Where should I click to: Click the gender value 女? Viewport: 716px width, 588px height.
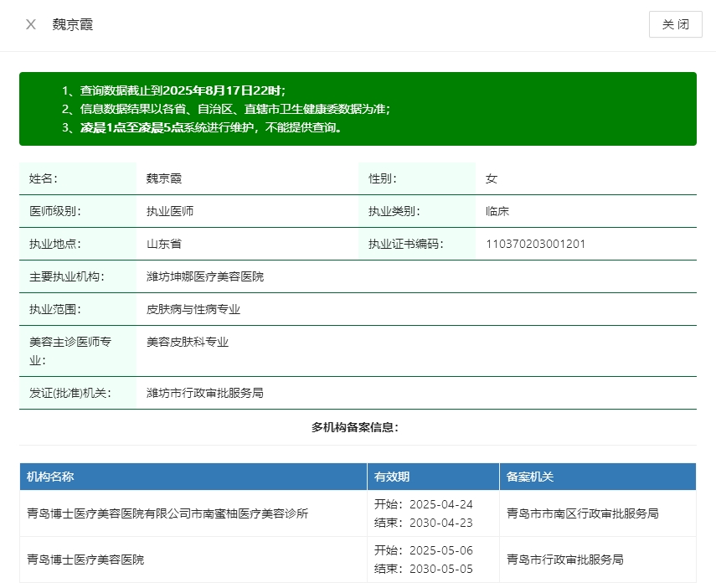point(492,178)
